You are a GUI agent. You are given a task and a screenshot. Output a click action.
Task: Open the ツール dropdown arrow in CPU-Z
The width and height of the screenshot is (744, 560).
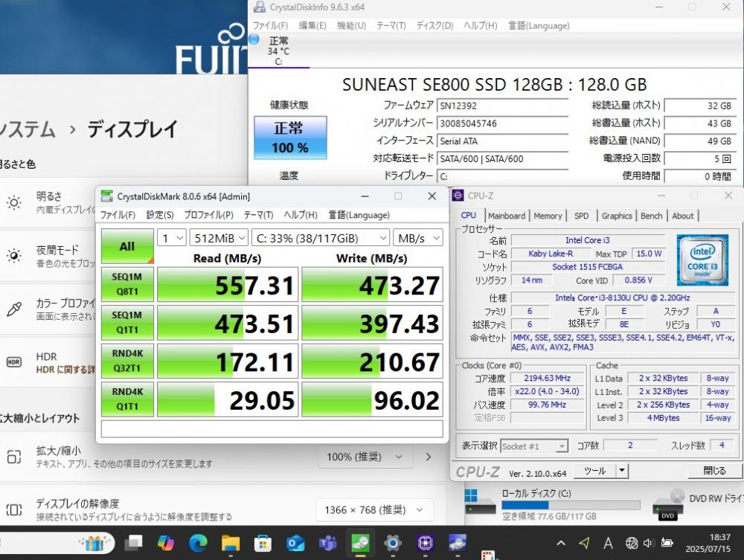click(x=621, y=471)
